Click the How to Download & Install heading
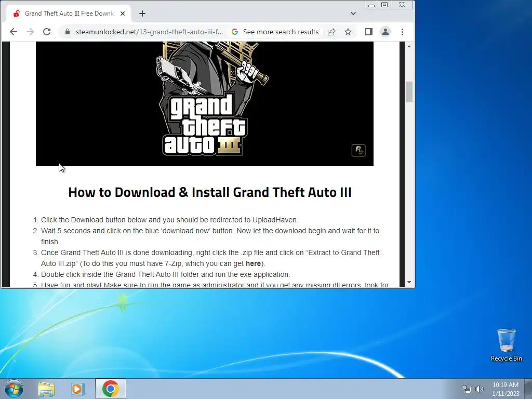532x399 pixels. (210, 192)
